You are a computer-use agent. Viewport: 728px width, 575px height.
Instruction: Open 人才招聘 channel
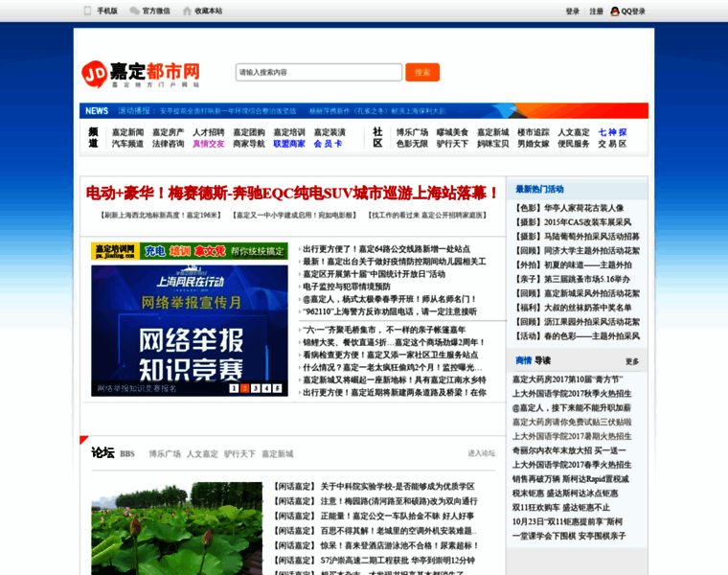click(209, 132)
